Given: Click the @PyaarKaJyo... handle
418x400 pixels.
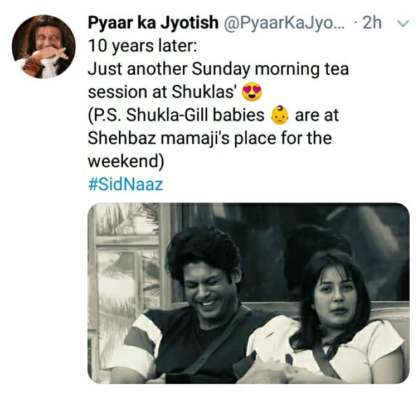Looking at the screenshot, I should (x=285, y=23).
